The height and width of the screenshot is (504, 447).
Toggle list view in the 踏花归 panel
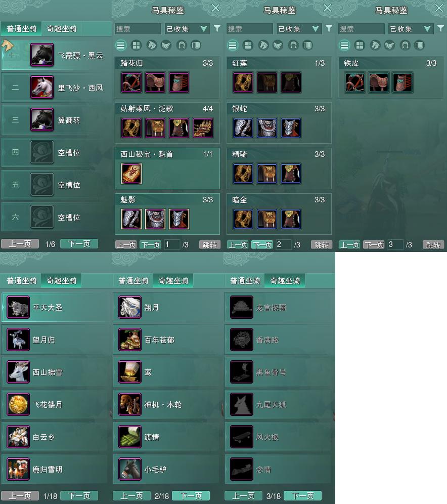click(x=121, y=46)
